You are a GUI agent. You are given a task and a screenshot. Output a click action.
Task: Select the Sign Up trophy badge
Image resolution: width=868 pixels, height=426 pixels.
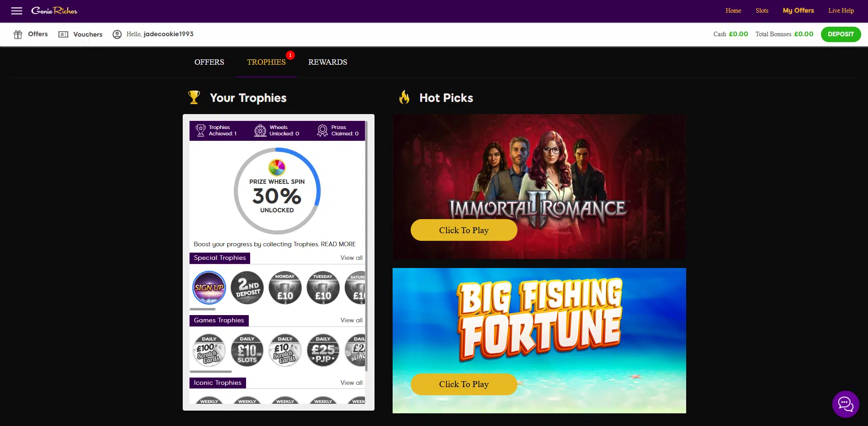(x=209, y=287)
